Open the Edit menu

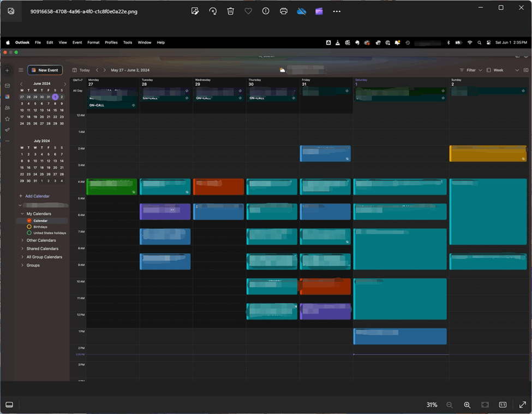[x=50, y=43]
